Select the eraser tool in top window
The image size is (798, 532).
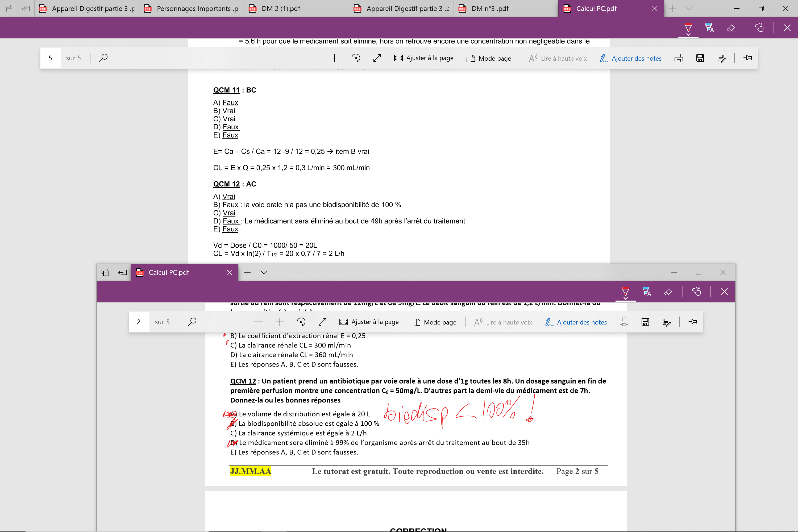[x=731, y=28]
